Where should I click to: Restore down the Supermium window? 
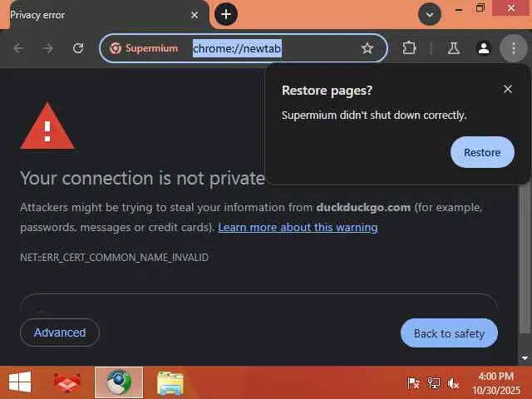click(x=480, y=8)
